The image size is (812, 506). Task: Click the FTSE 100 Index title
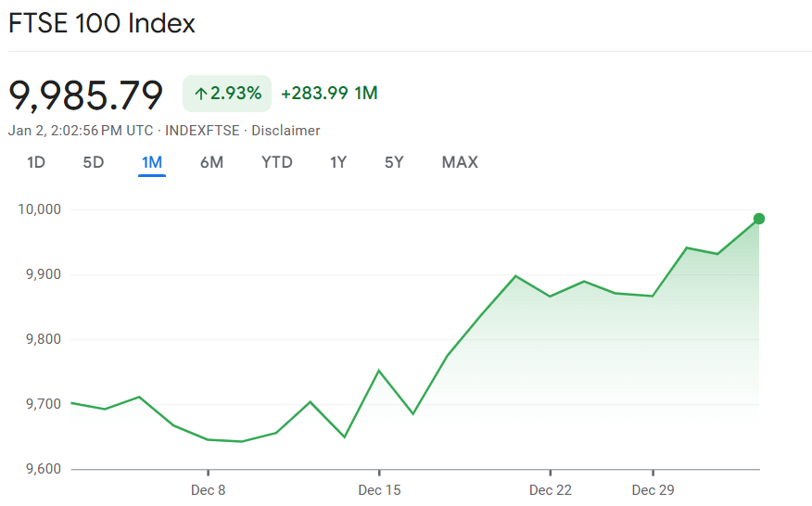point(102,23)
